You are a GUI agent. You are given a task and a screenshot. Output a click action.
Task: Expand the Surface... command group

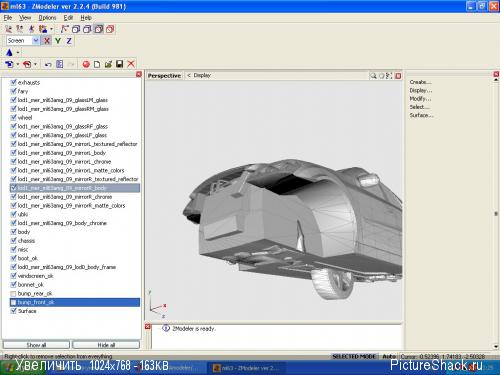point(421,115)
